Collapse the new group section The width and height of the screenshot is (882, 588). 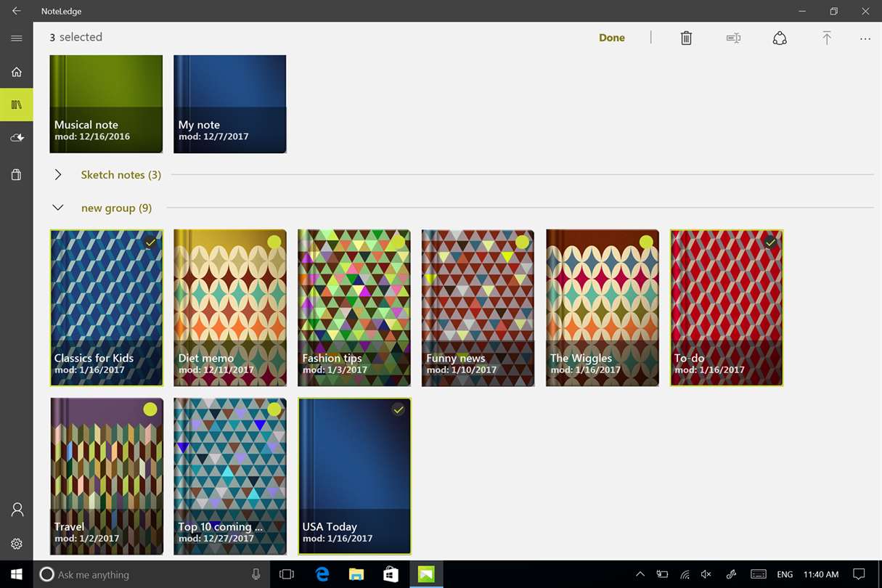click(58, 208)
